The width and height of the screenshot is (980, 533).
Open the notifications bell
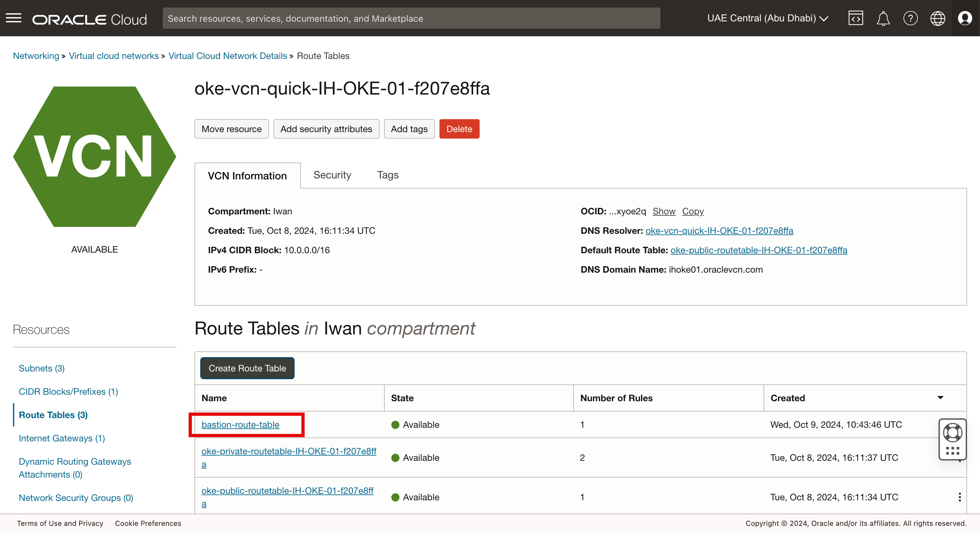pos(883,18)
